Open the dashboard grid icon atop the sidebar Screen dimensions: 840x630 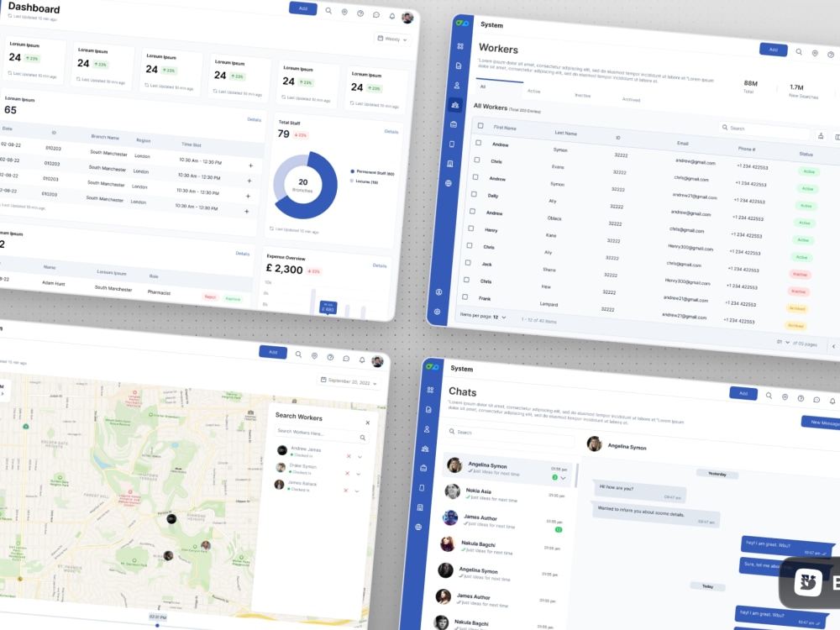click(460, 46)
